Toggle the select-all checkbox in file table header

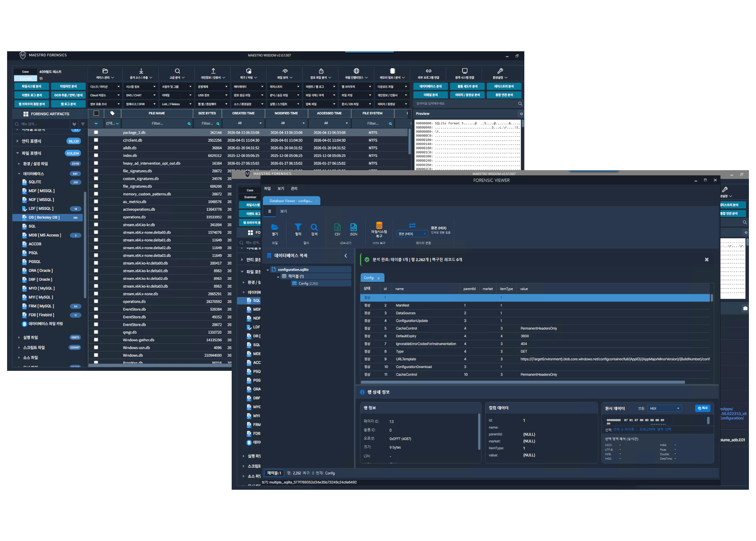click(x=96, y=113)
